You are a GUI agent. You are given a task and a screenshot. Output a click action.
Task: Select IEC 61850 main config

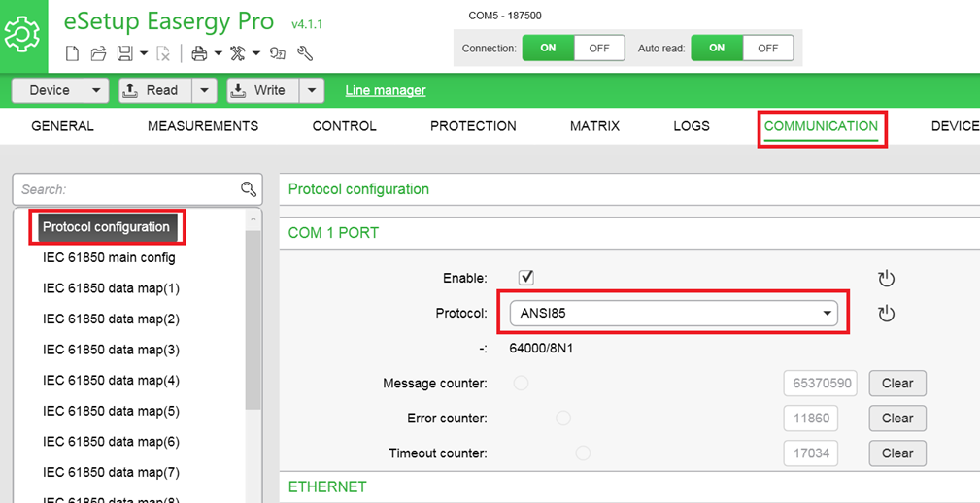click(x=109, y=258)
